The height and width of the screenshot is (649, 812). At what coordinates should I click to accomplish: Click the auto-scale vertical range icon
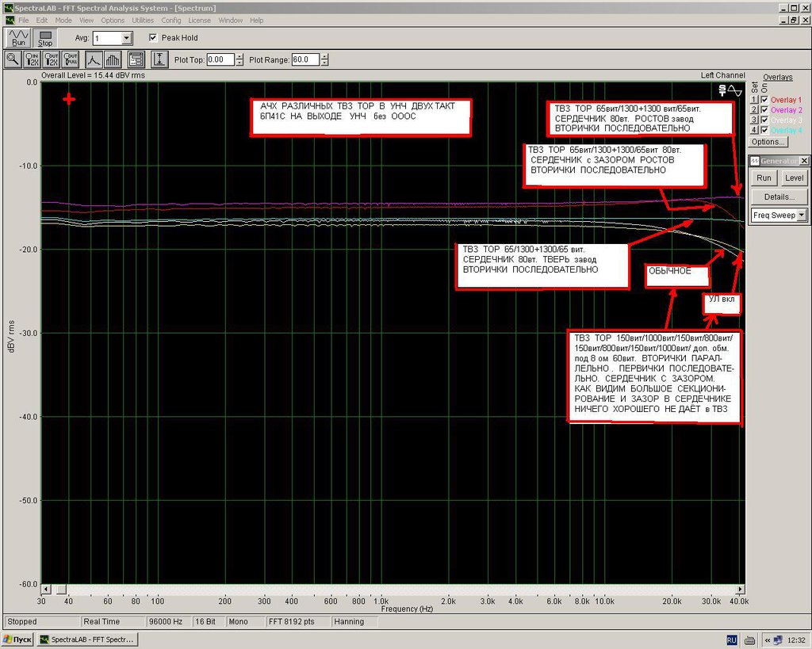(x=159, y=59)
